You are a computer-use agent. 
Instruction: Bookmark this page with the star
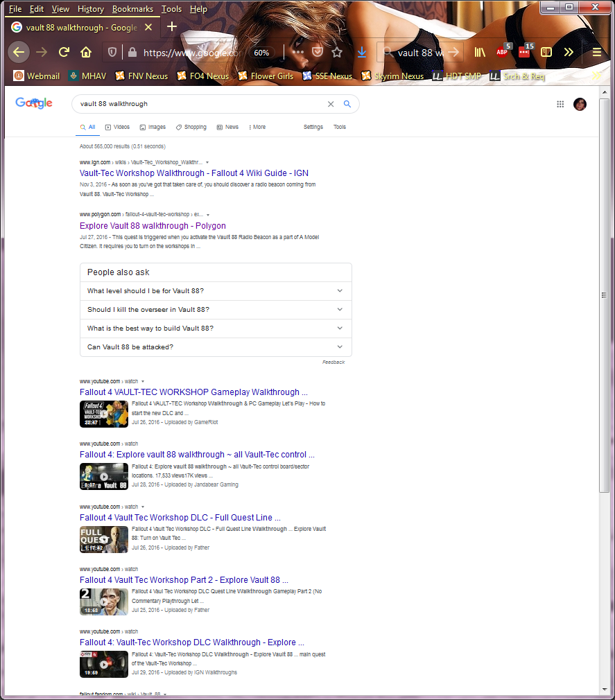[x=337, y=52]
